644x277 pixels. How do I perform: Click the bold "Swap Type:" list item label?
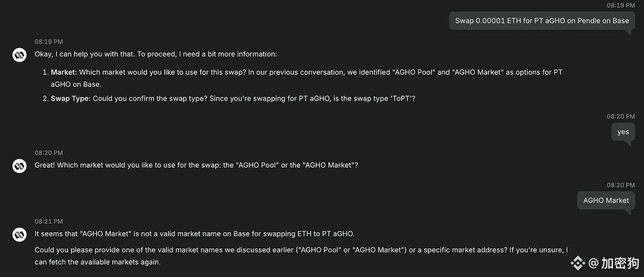pyautogui.click(x=71, y=99)
